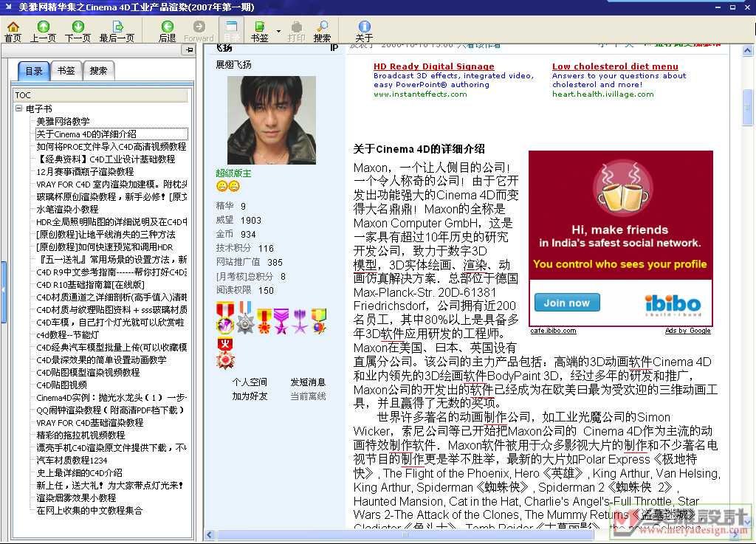Open C4D景深效果的简单设置动画教学 entry
The width and height of the screenshot is (756, 544).
(x=101, y=360)
